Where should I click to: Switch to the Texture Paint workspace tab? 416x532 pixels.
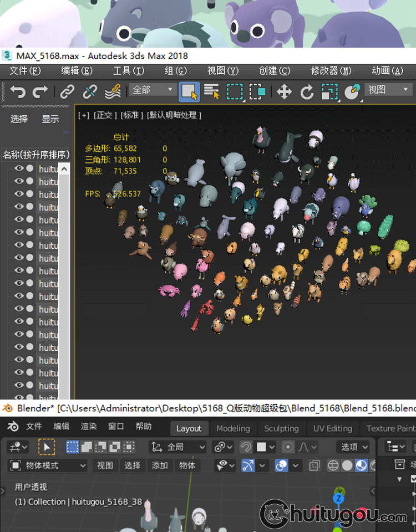(389, 428)
